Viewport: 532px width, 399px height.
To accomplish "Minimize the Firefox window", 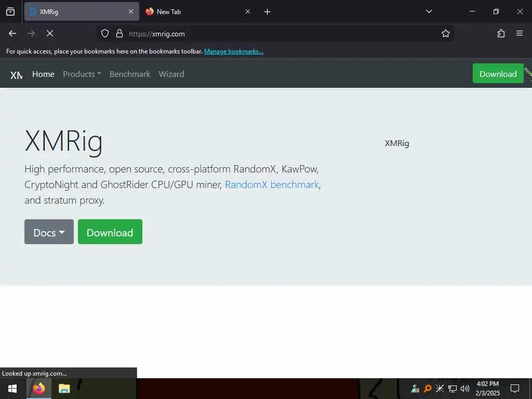I will [x=472, y=11].
